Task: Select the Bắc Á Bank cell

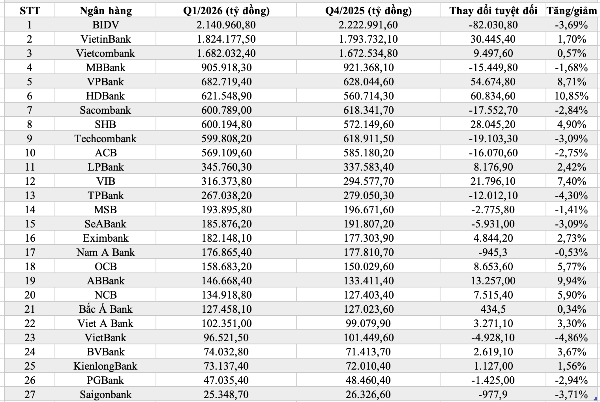Action: point(106,309)
